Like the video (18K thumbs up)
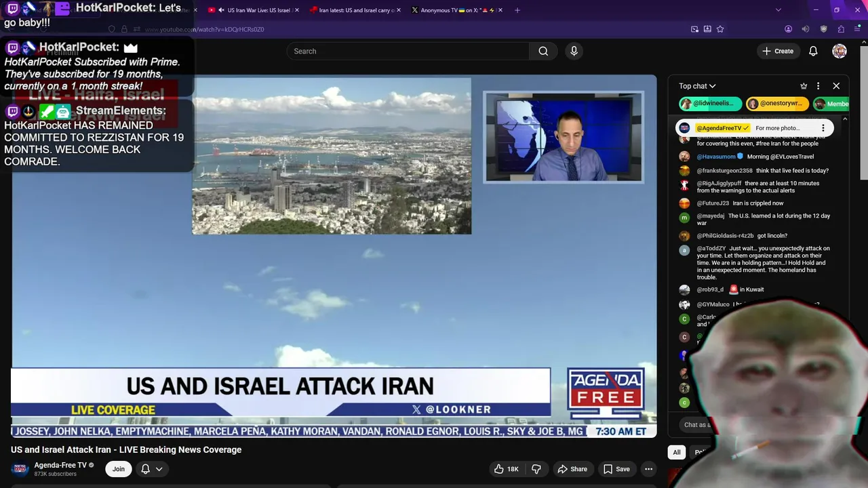The height and width of the screenshot is (488, 868). pyautogui.click(x=507, y=469)
